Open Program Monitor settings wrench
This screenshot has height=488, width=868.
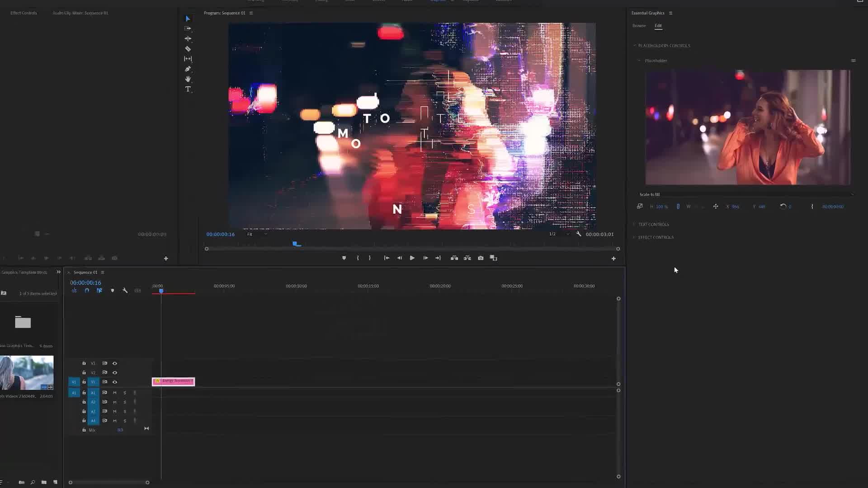tap(579, 234)
